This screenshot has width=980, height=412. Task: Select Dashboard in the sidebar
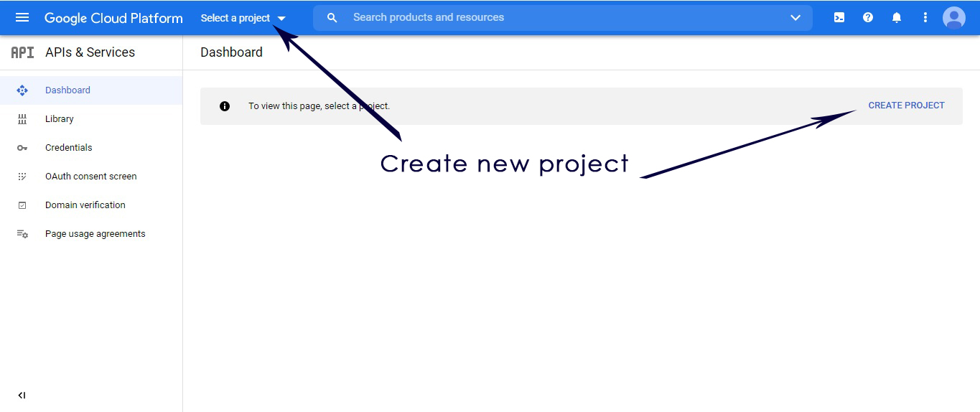91,90
